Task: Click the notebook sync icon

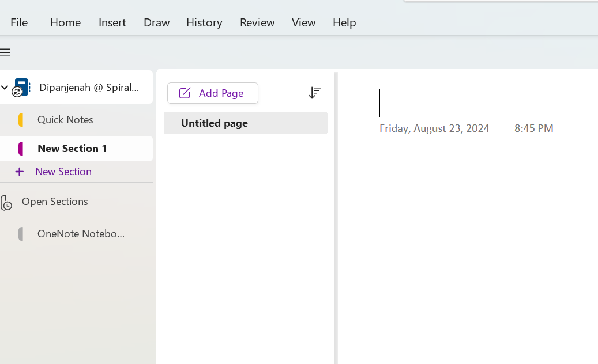Action: point(17,92)
